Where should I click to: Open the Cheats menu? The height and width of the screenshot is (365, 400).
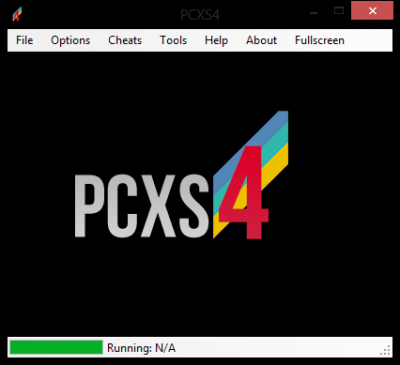(125, 40)
